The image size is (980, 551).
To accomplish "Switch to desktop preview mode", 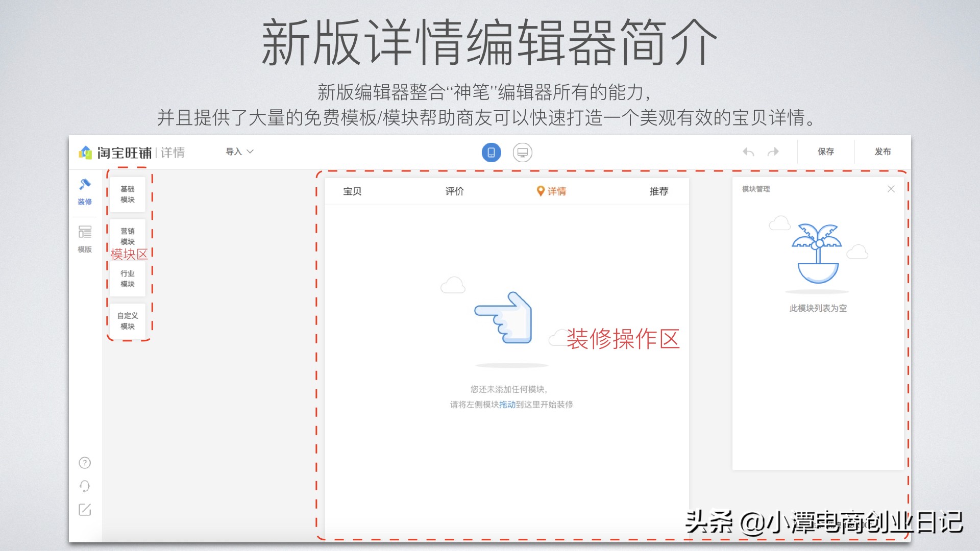I will point(522,152).
